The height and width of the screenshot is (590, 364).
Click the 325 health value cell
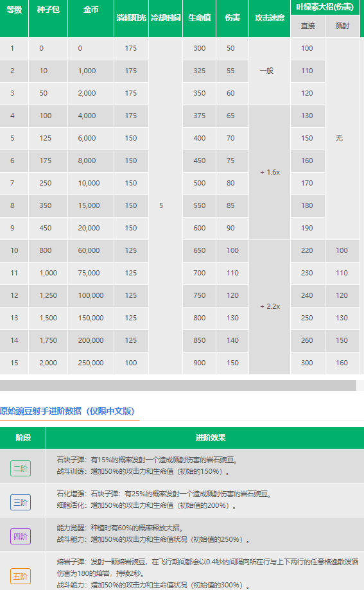point(200,71)
